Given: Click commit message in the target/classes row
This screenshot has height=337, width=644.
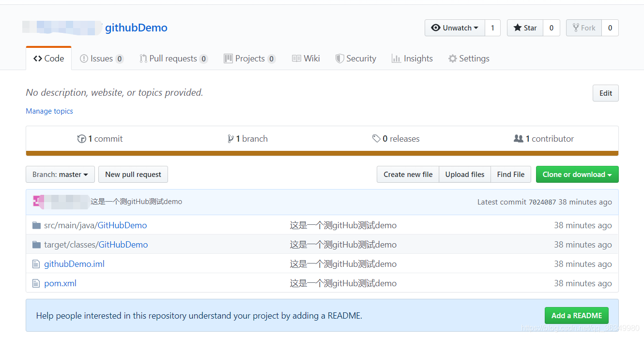Looking at the screenshot, I should tap(343, 245).
